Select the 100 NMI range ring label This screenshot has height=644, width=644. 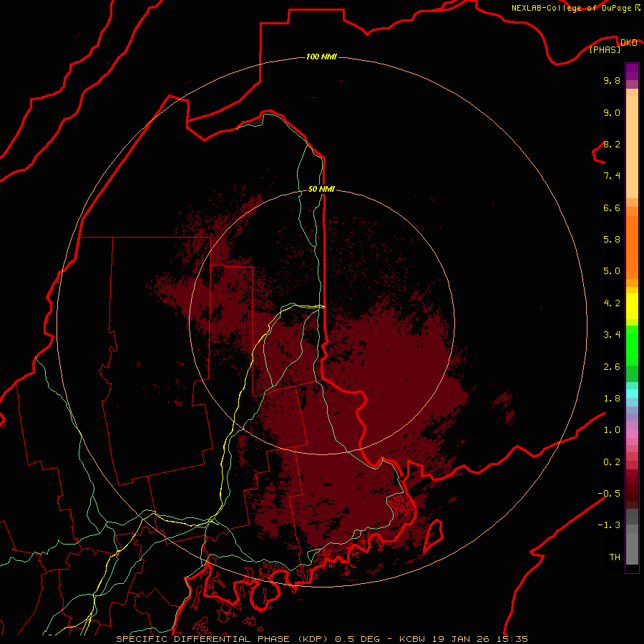pos(321,57)
